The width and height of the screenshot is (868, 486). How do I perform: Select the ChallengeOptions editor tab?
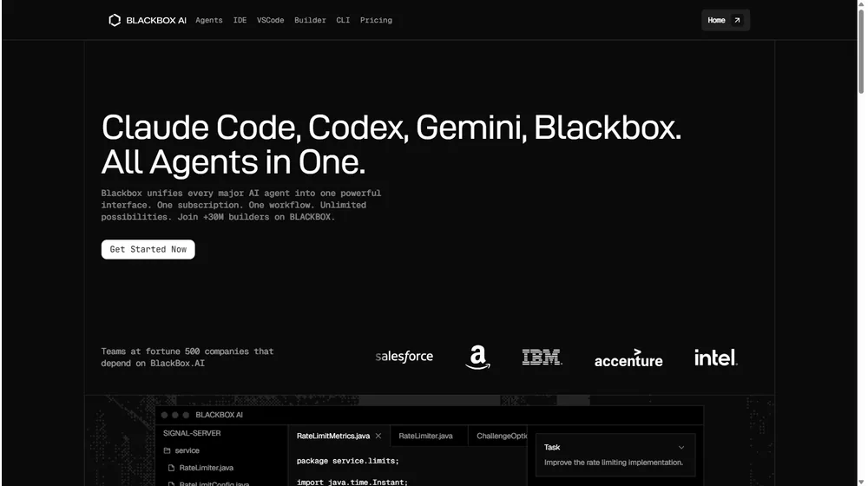502,436
